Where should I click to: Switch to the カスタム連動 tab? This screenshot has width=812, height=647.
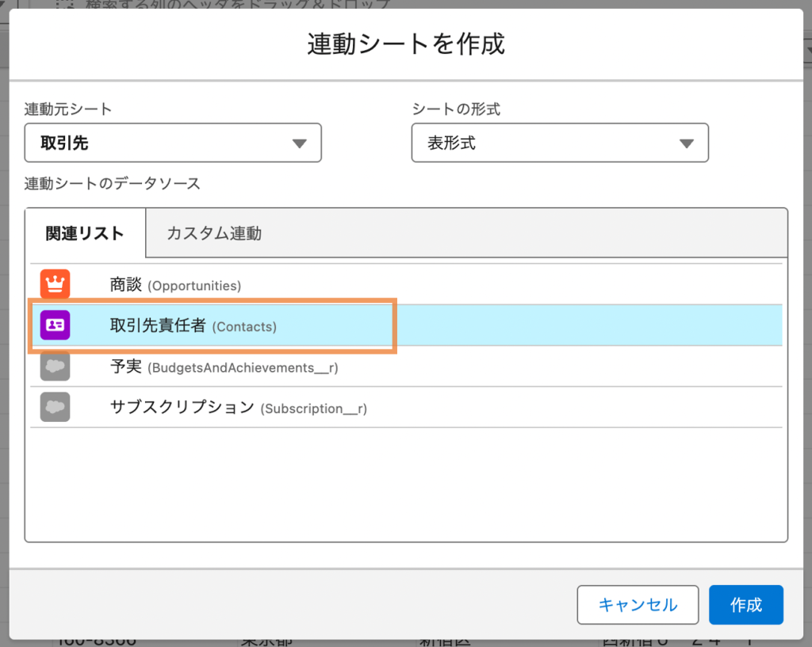(x=213, y=233)
